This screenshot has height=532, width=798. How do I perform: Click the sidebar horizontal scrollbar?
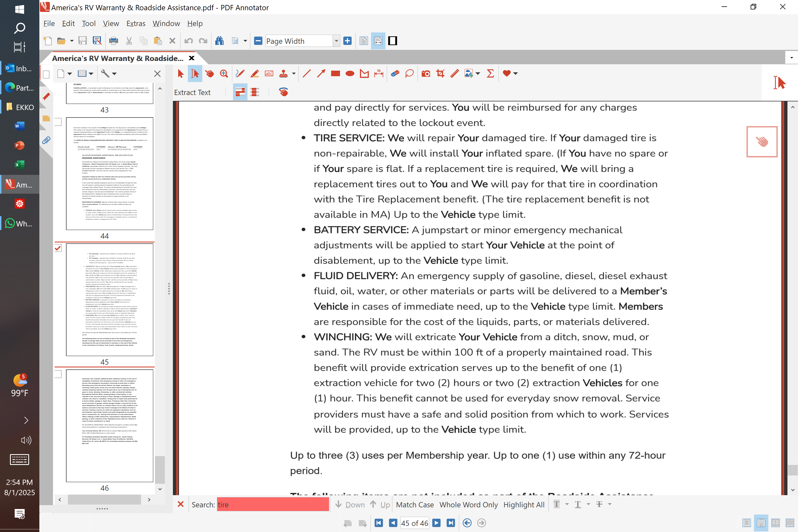pos(104,499)
